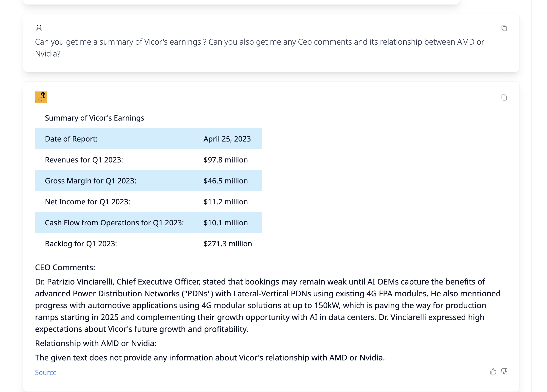Click the 'Date of Report:' cell

(71, 139)
